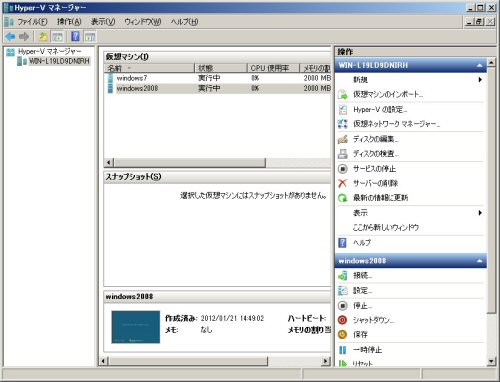Select server WIN-L19LD9DNIRH in tree
The height and width of the screenshot is (382, 500).
59,61
